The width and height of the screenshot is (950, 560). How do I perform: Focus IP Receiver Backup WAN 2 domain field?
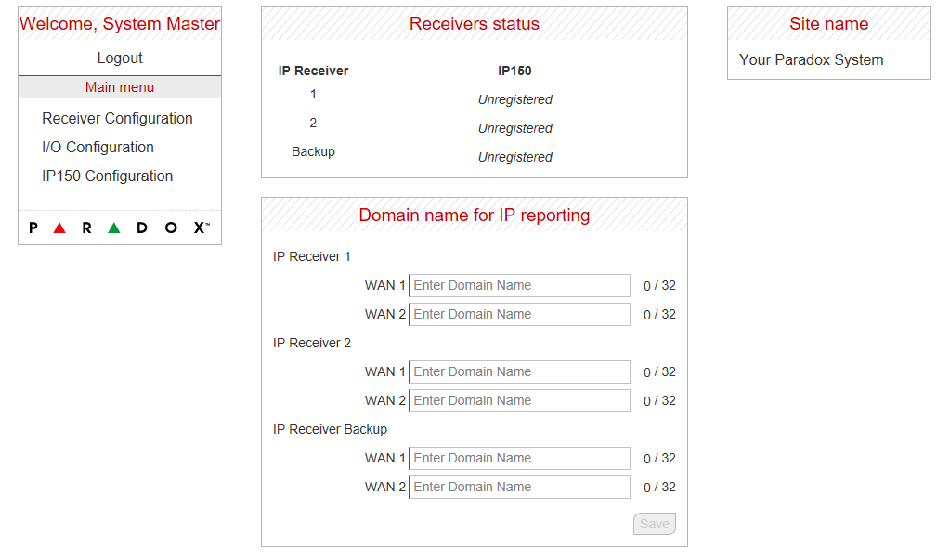tap(519, 487)
